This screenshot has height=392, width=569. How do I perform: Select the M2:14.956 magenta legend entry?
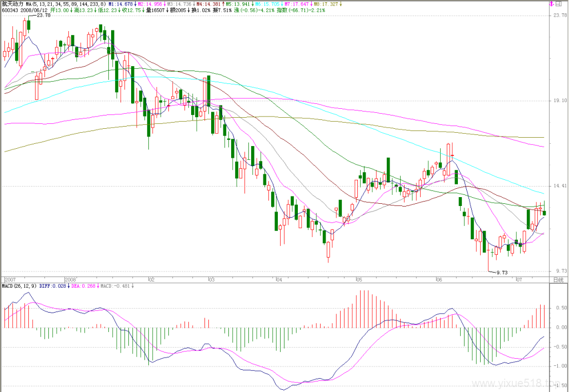150,4
